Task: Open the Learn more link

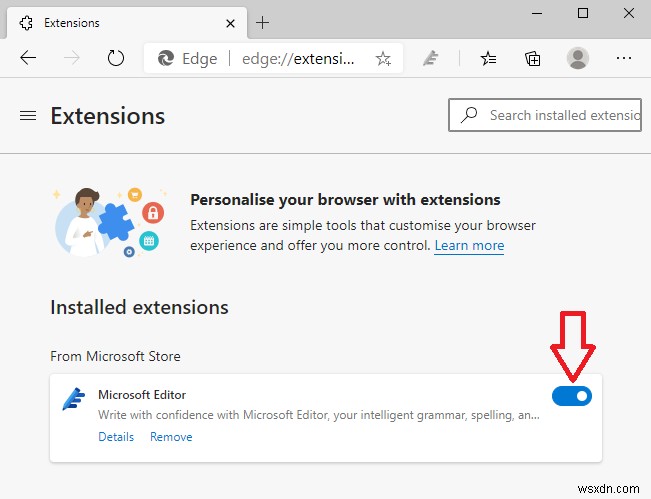Action: click(x=469, y=245)
